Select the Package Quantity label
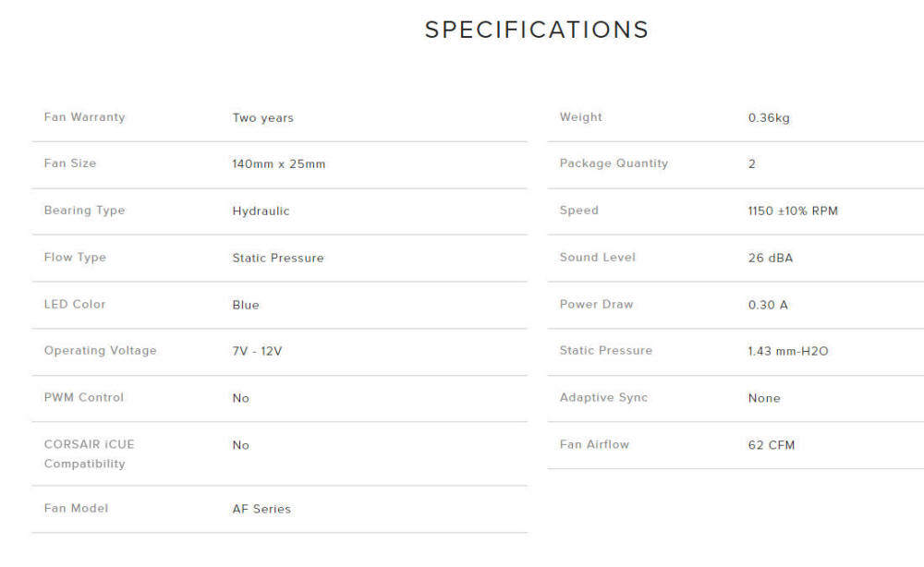Screen dimensions: 924x567 (x=613, y=163)
